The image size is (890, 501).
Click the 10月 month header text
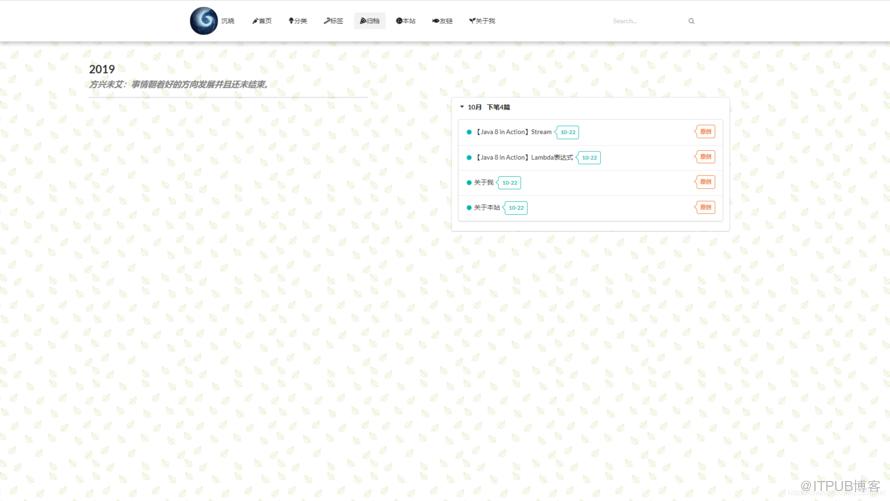click(475, 107)
